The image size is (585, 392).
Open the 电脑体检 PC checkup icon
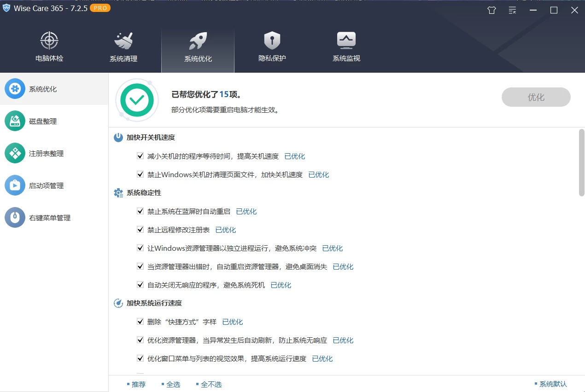pos(49,41)
